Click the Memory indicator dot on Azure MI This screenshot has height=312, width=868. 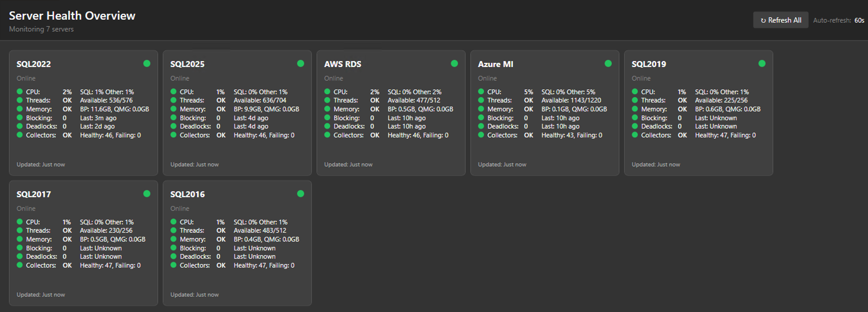tap(480, 109)
